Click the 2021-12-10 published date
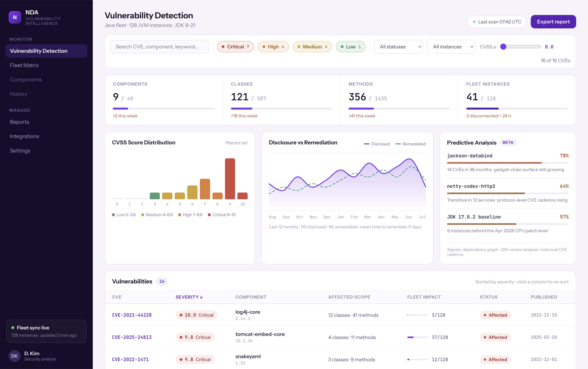Screen dimensions: 588x369 (544, 315)
